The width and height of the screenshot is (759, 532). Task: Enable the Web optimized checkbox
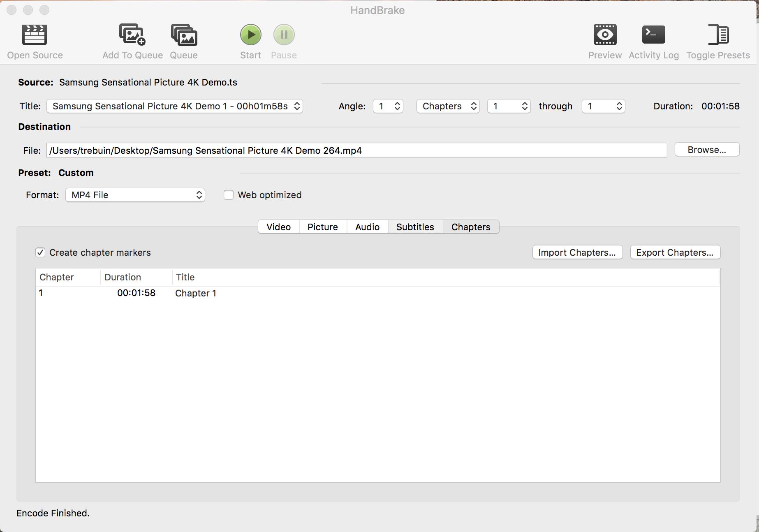[229, 195]
